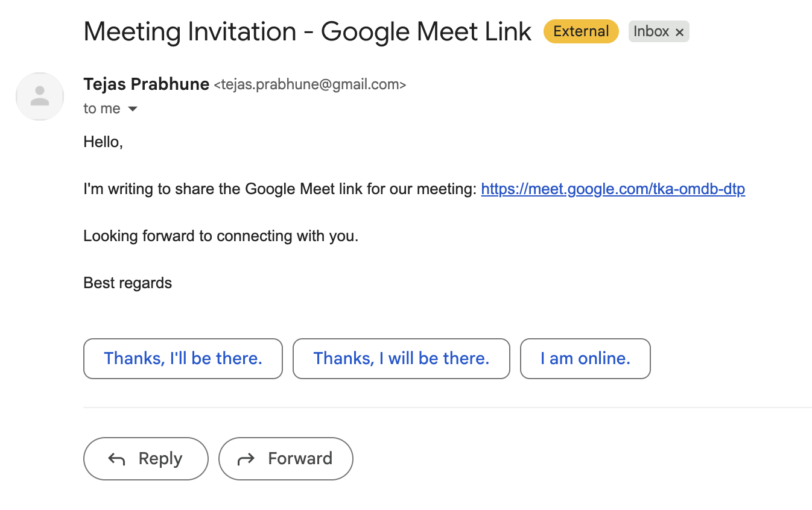Click the tejas.prabhune@gmail.com address

coord(310,85)
